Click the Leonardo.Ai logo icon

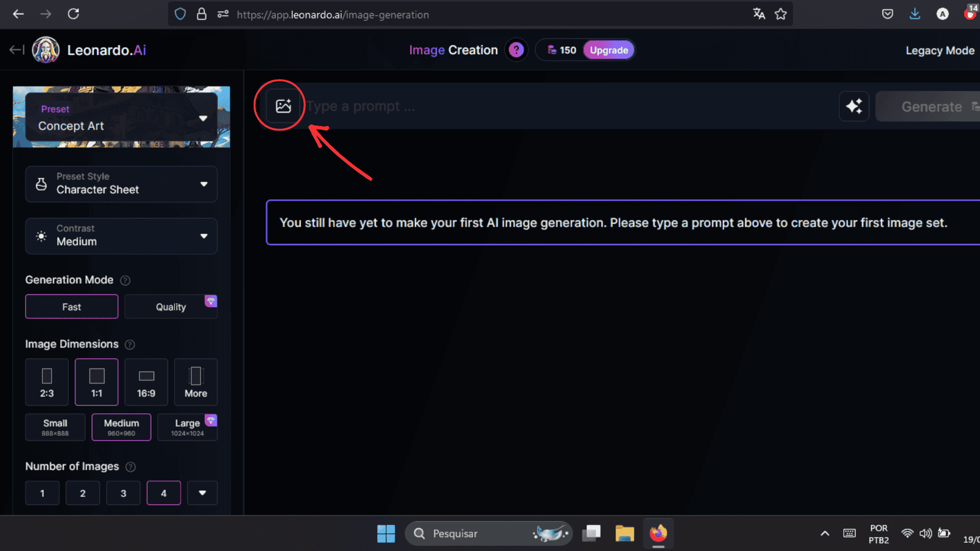(x=45, y=50)
